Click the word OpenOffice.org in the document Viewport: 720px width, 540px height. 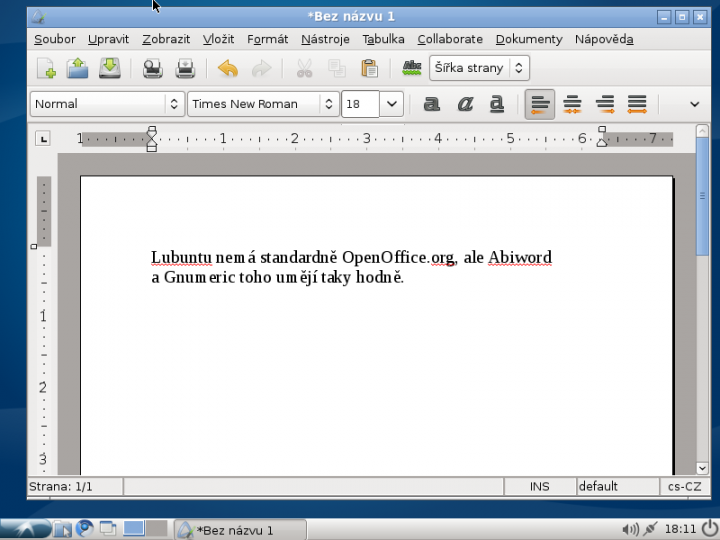(399, 258)
